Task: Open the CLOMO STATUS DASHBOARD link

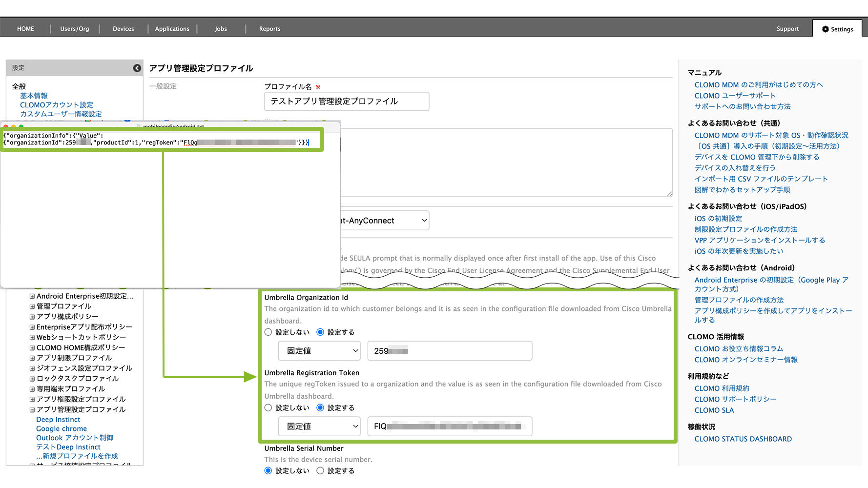Action: pyautogui.click(x=743, y=439)
